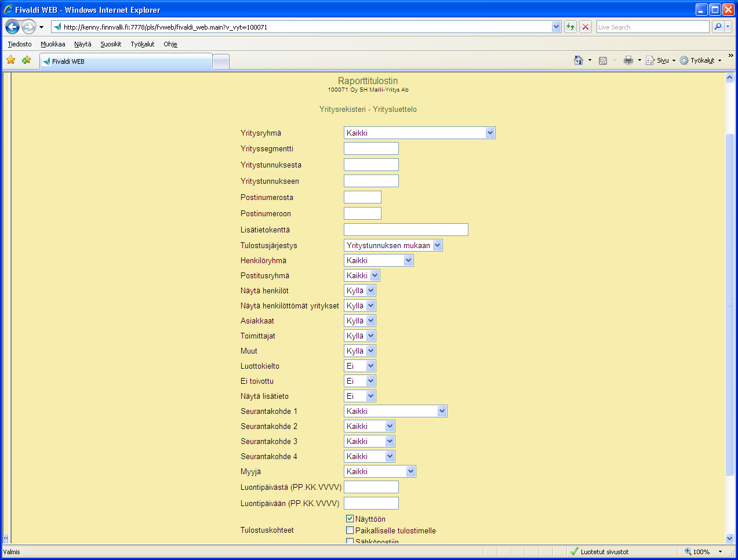This screenshot has width=738, height=560.
Task: Click the Yritystunnukseen input field
Action: point(371,181)
